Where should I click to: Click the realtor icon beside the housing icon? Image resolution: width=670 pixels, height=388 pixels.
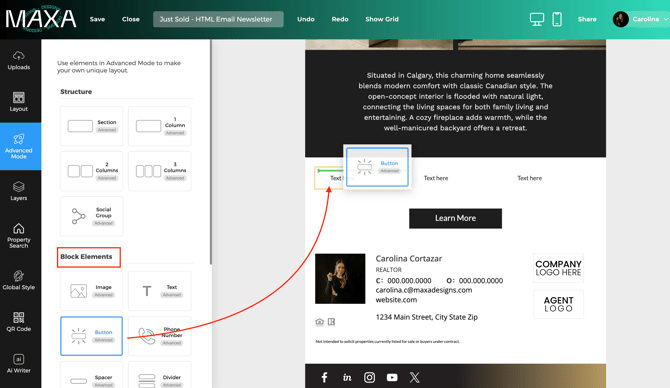point(332,322)
